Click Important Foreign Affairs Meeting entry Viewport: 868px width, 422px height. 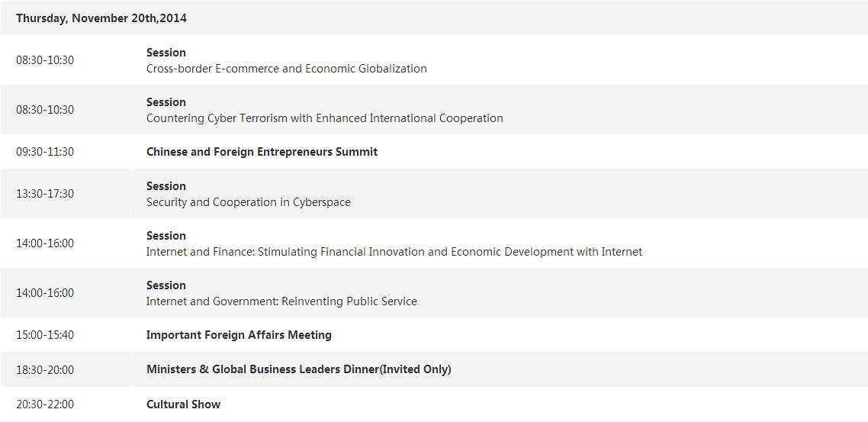(x=239, y=335)
